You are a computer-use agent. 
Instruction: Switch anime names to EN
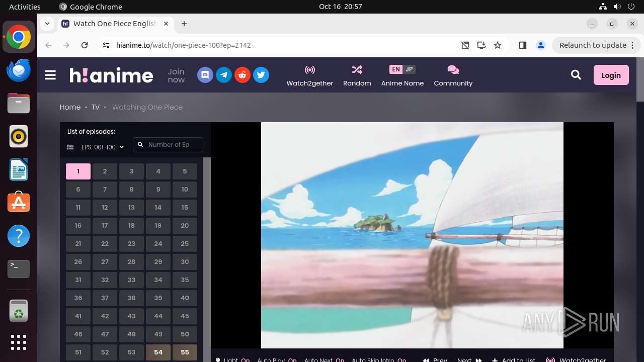(x=396, y=69)
